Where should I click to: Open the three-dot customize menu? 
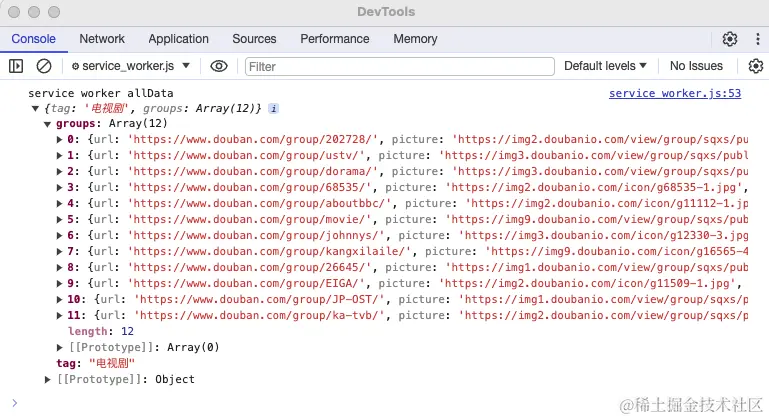pos(758,39)
